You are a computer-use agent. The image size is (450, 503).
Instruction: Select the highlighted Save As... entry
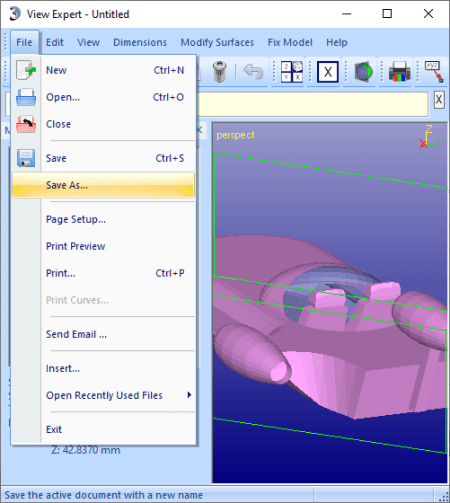coord(103,185)
